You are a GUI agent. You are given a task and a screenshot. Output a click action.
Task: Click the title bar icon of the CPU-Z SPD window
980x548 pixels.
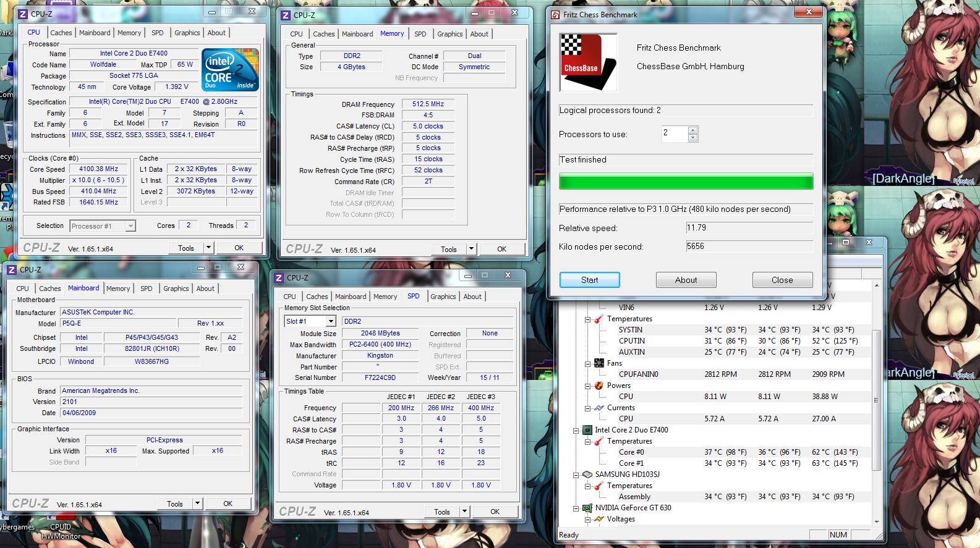tap(279, 278)
